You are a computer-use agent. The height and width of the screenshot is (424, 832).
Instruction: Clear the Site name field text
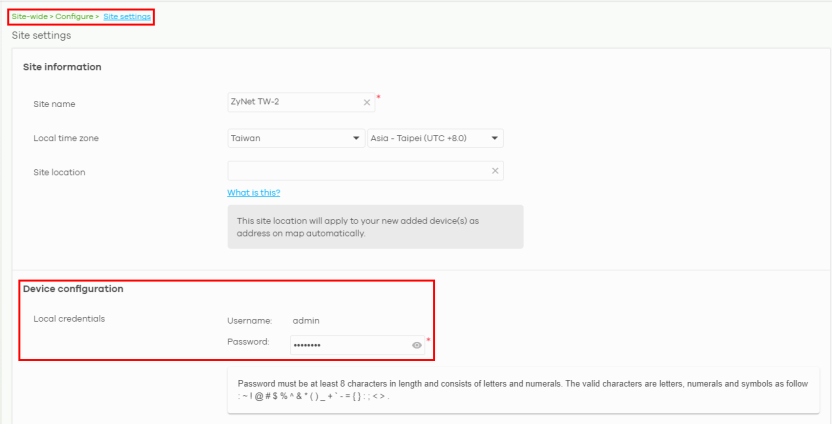pos(366,102)
